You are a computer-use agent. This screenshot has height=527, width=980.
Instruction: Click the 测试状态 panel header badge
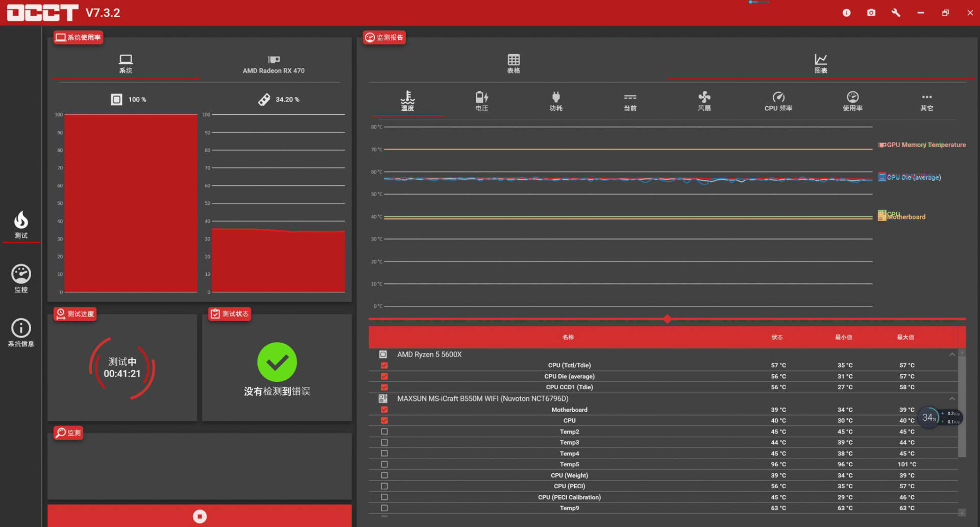(x=230, y=314)
